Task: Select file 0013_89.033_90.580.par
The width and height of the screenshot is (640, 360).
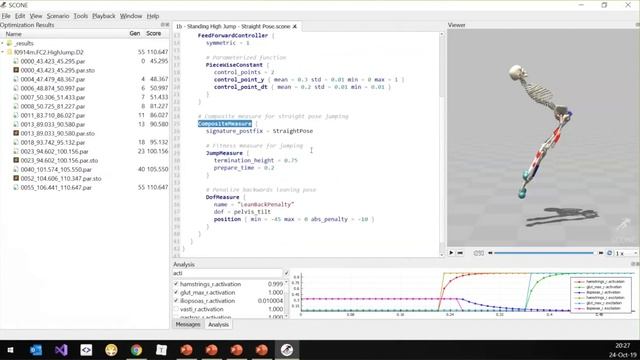Action: pyautogui.click(x=53, y=124)
